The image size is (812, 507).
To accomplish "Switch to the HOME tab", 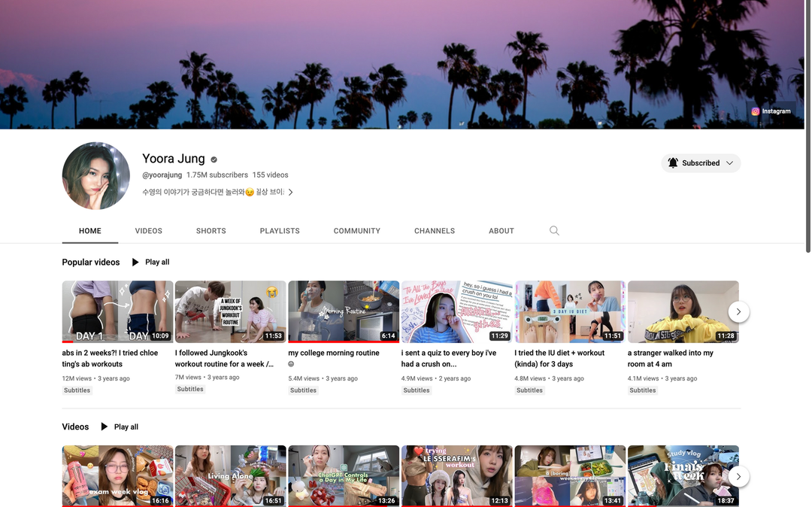I will click(x=90, y=231).
